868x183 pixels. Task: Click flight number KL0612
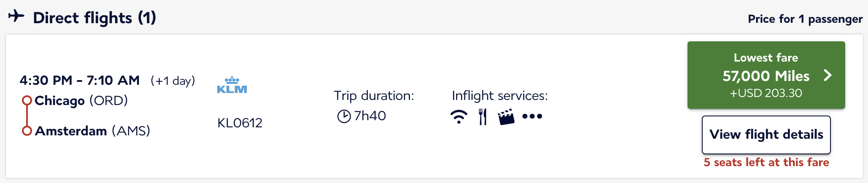(240, 123)
